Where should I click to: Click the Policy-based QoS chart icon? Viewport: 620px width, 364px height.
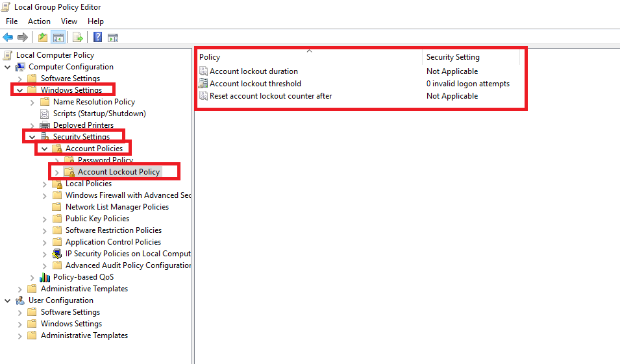point(45,277)
